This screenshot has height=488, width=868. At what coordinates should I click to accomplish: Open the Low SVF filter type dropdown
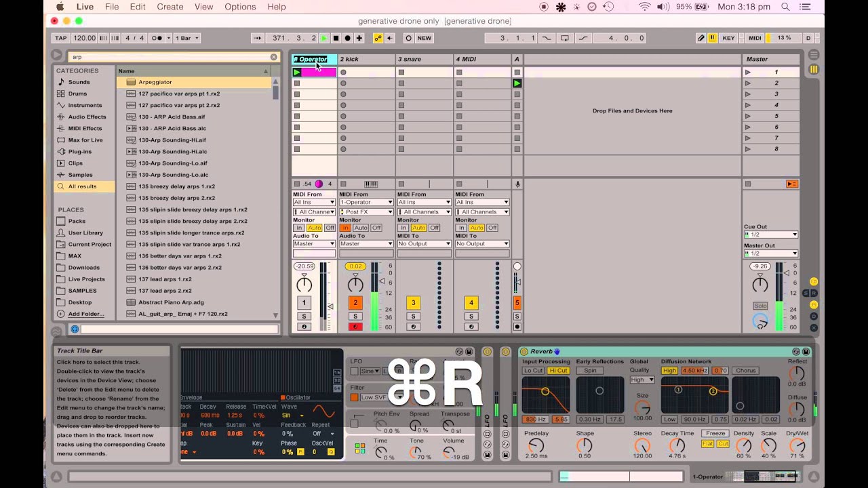(x=381, y=397)
